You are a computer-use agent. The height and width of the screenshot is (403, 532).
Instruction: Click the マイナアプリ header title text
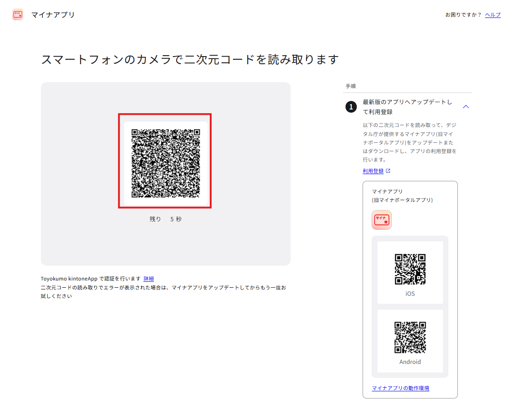click(53, 15)
